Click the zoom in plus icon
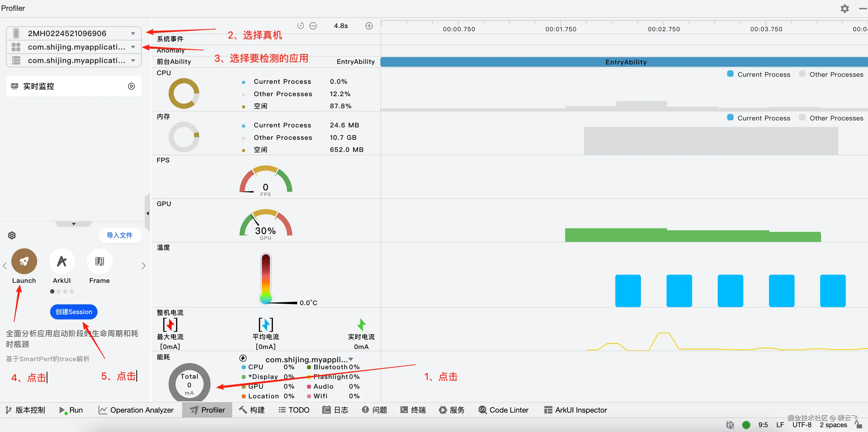Screen dimensions: 868x432 369,26
